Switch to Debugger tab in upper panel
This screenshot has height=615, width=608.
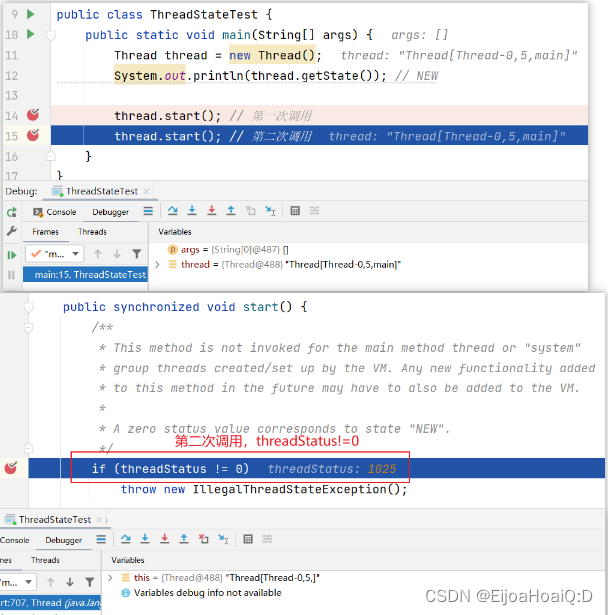click(111, 212)
